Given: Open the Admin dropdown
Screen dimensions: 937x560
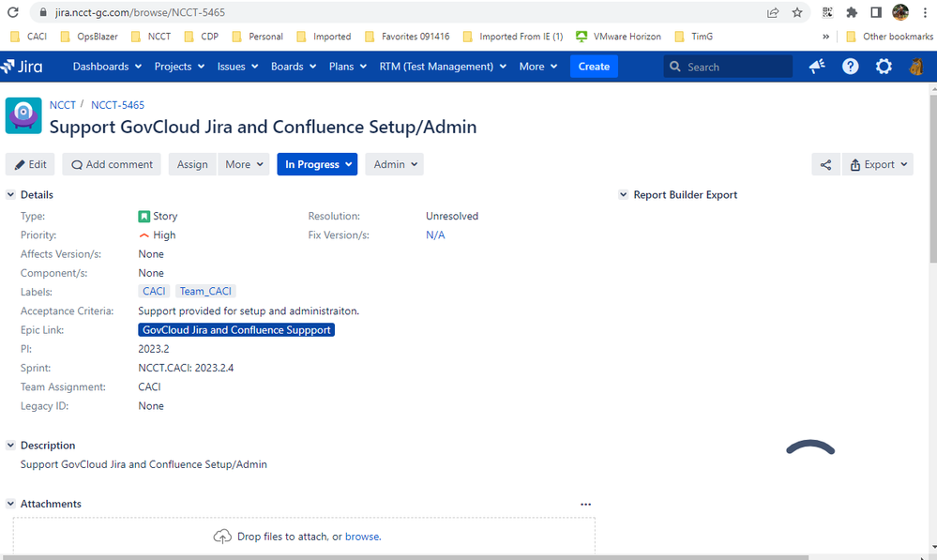Looking at the screenshot, I should (x=394, y=164).
